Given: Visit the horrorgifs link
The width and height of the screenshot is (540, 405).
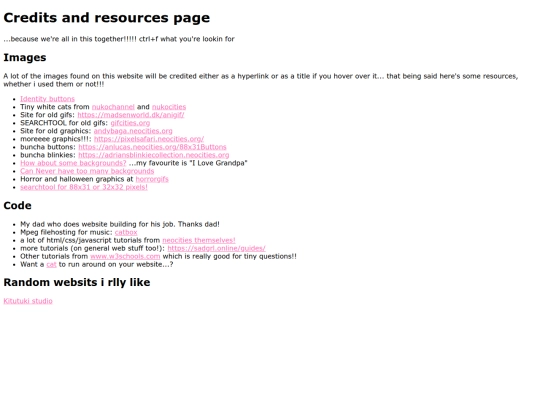Looking at the screenshot, I should 152,179.
